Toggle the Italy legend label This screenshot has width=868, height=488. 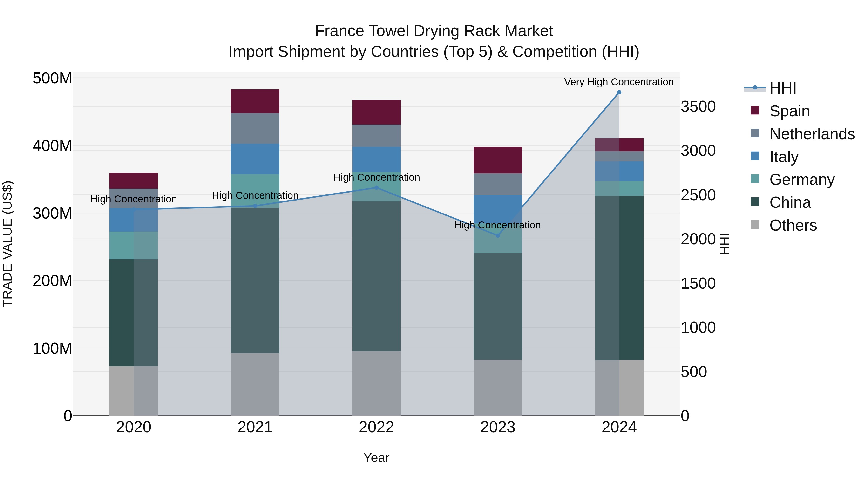tap(784, 157)
